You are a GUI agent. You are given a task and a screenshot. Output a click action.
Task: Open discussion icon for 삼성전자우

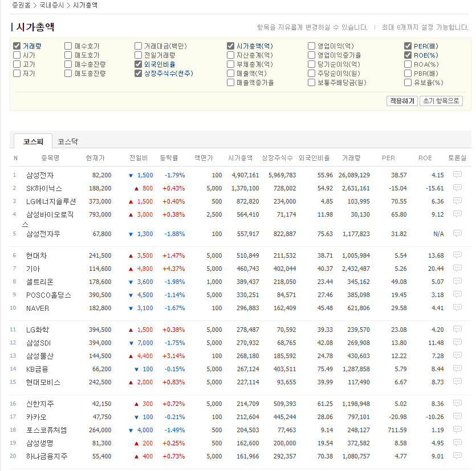click(x=457, y=233)
